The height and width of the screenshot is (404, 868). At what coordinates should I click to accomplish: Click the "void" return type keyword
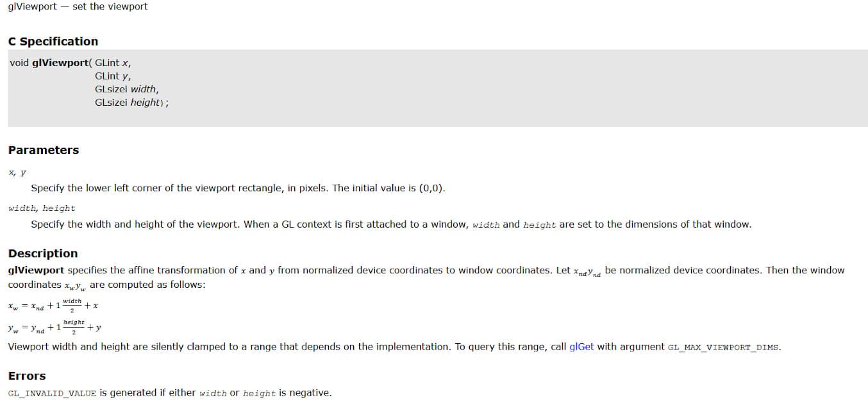point(19,63)
